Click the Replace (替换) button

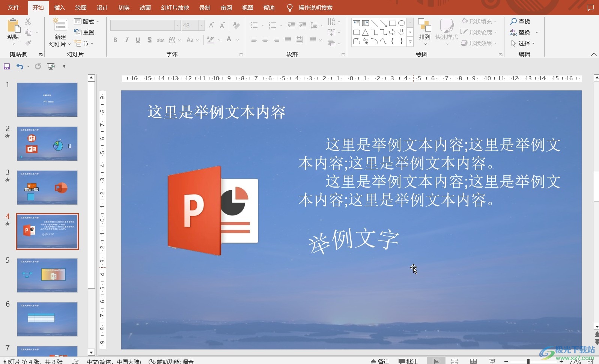[x=520, y=32]
